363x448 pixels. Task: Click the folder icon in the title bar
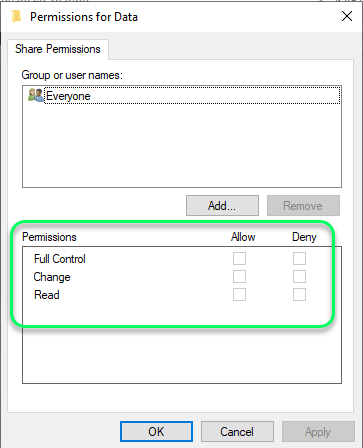[x=16, y=16]
